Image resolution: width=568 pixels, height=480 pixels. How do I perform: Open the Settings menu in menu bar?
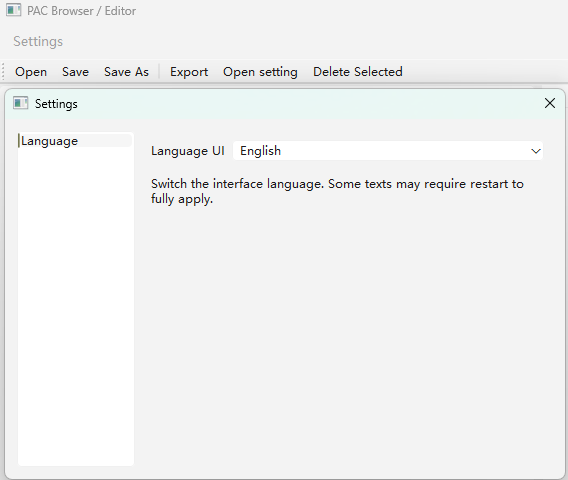(x=38, y=41)
